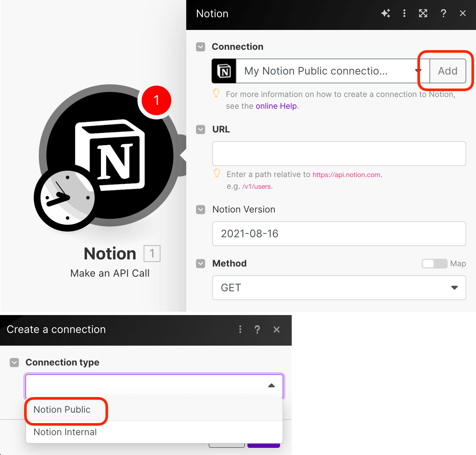Open the three-dot options menu in Notion panel
Viewport: 476px width, 455px height.
(404, 13)
